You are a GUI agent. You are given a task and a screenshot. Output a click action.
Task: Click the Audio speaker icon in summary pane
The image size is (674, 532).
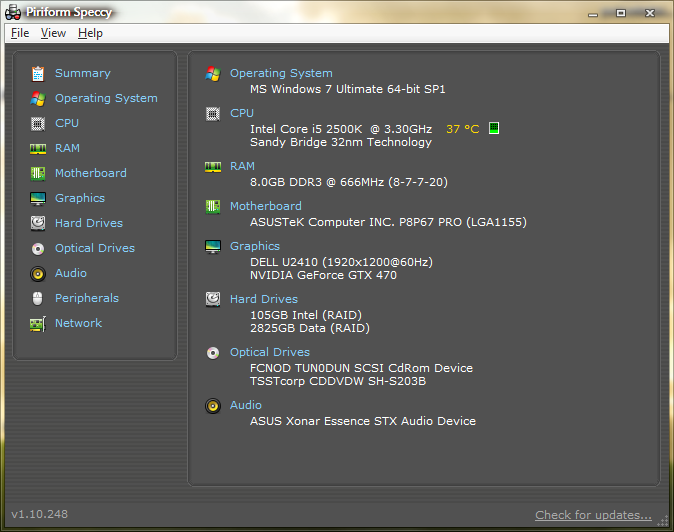point(213,406)
